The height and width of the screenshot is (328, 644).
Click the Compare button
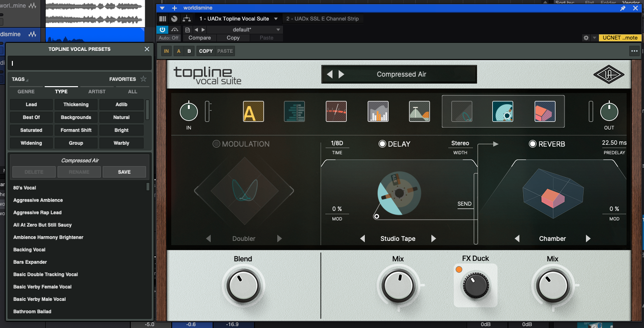coord(200,38)
